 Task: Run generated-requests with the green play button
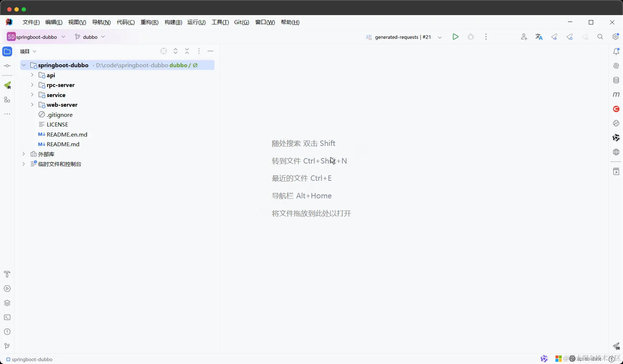pos(455,37)
